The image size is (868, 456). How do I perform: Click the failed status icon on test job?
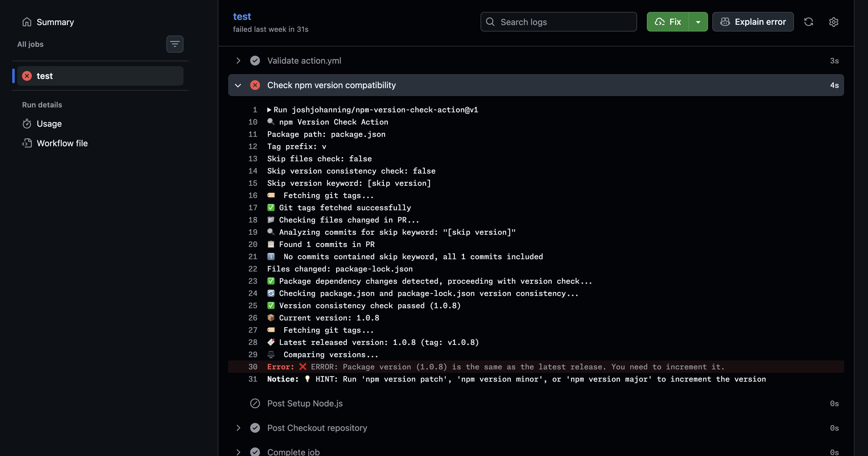(27, 76)
